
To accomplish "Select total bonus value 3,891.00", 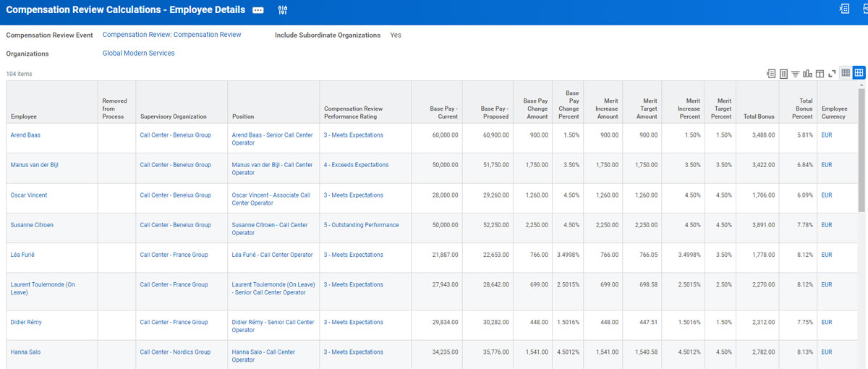I will point(764,225).
